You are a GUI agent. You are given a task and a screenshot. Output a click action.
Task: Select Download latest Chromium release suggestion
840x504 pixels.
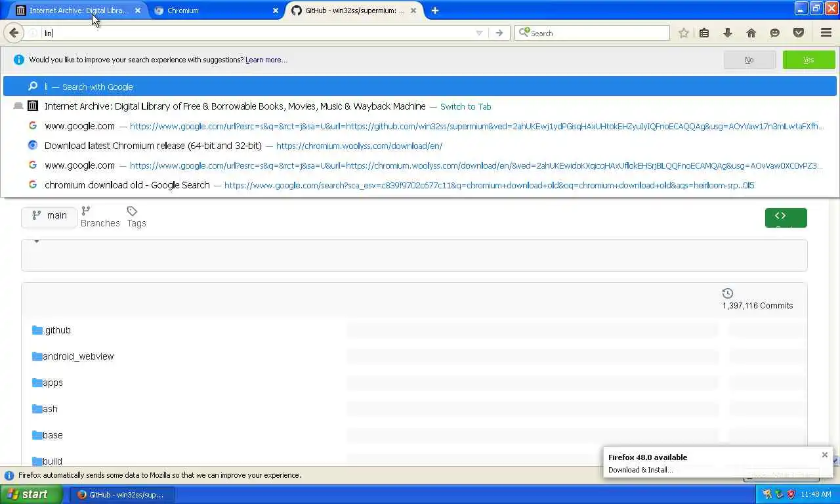420,146
